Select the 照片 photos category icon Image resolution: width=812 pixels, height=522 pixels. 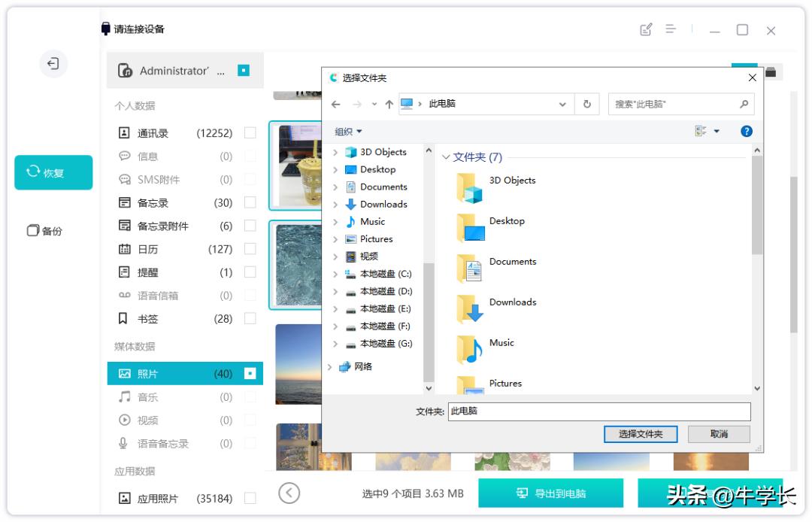126,373
